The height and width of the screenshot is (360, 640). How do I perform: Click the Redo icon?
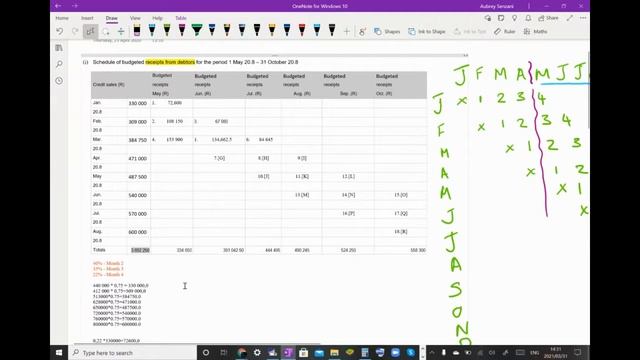tap(75, 31)
